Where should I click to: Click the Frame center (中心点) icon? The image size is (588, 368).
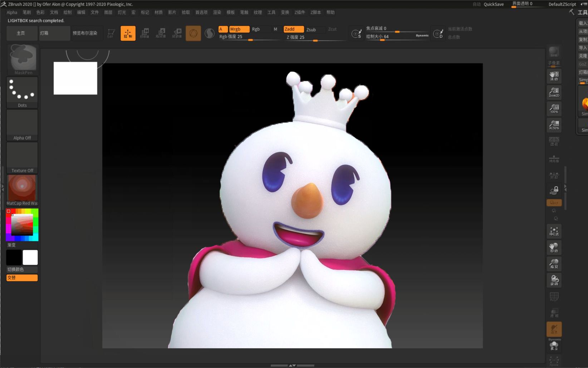tap(554, 231)
